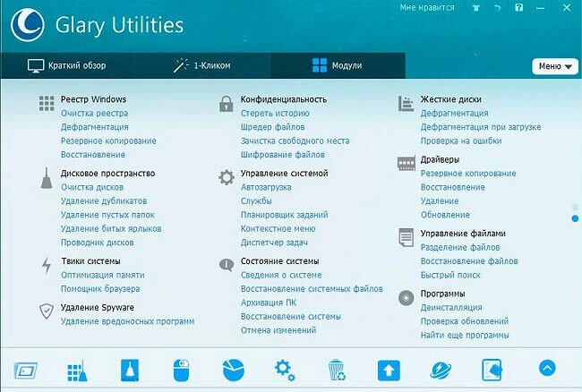582x392 pixels.
Task: Open the pie chart disk analysis icon
Action: (233, 371)
